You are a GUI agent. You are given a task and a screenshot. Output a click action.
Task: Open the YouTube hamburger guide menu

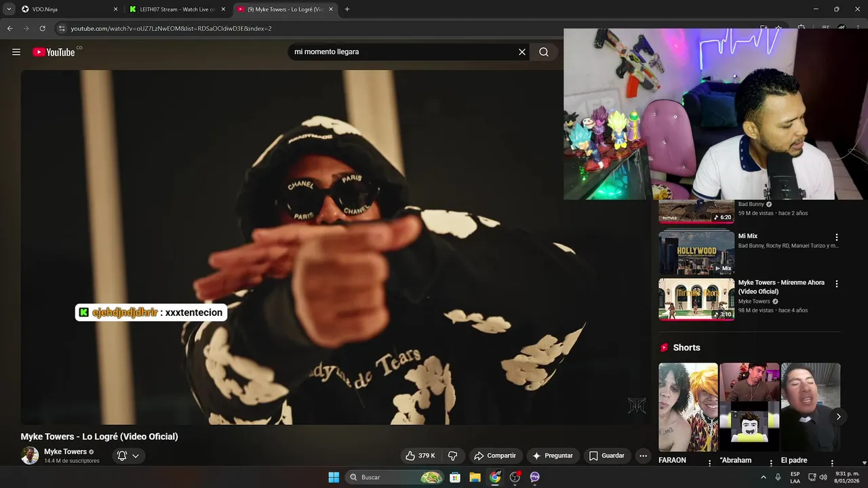[16, 52]
